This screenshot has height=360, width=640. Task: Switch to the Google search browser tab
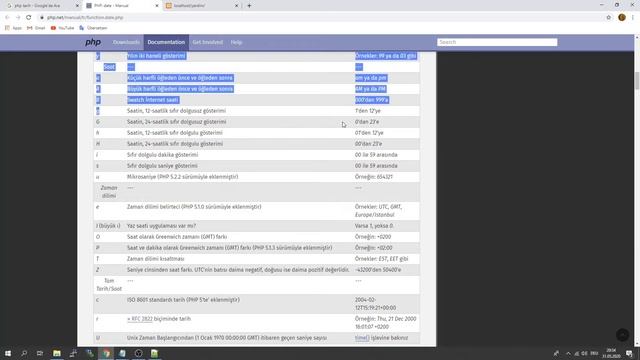point(41,6)
